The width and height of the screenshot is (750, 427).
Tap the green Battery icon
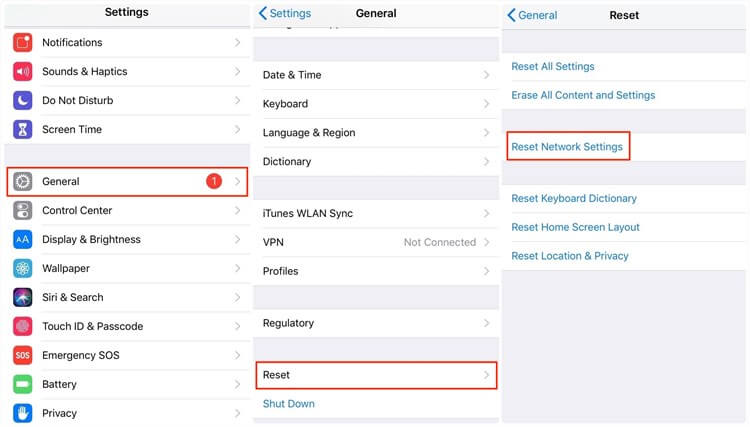tap(23, 385)
